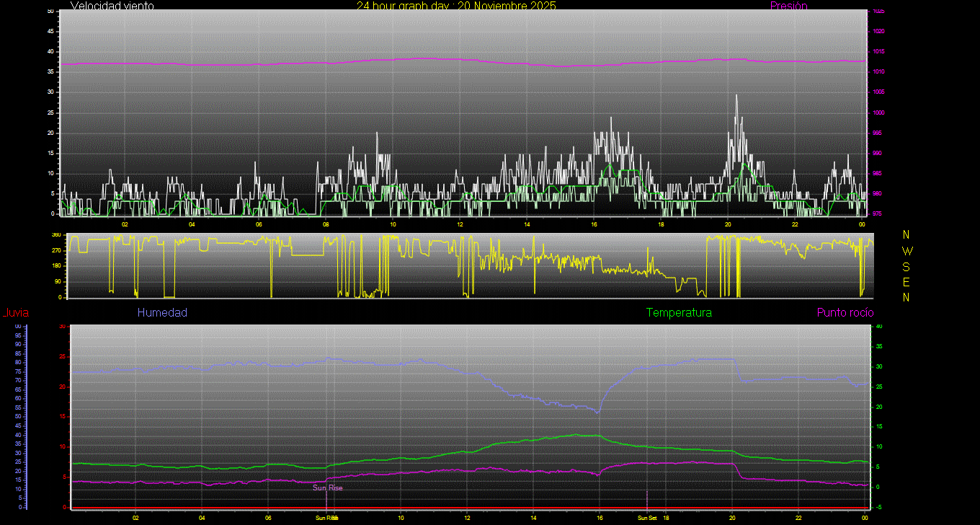Click the magenta "Presión" legend label
Screen dimensions: 980x525
[x=788, y=6]
